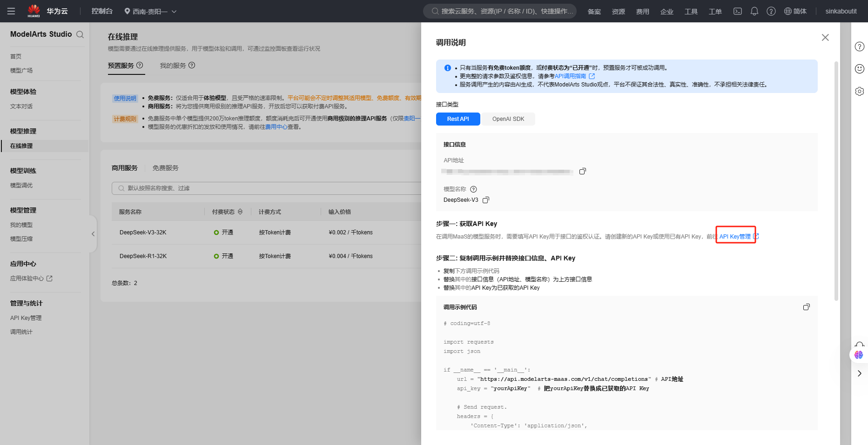
Task: Select Rest API interface type
Action: (x=458, y=119)
